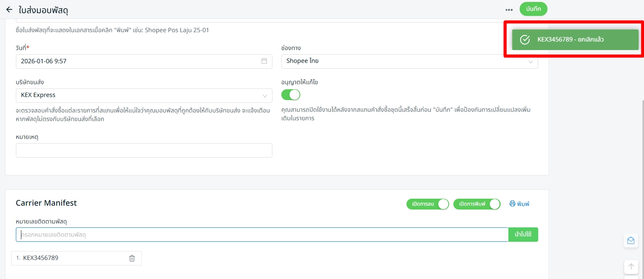Click the scroll-to-top arrow icon

point(630,267)
